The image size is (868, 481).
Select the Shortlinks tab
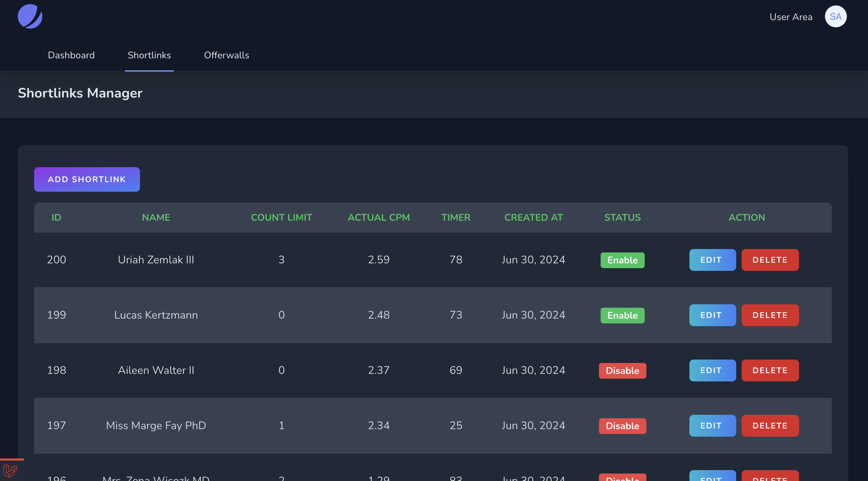(149, 55)
